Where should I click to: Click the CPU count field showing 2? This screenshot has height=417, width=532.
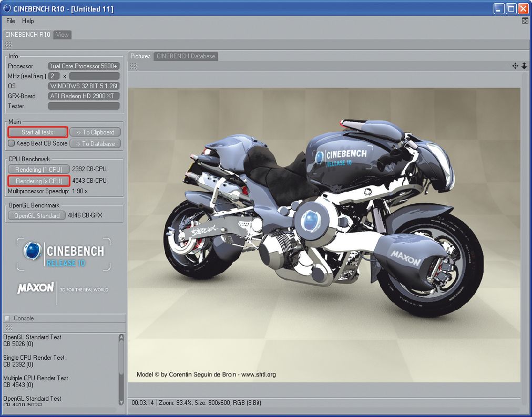[x=54, y=76]
